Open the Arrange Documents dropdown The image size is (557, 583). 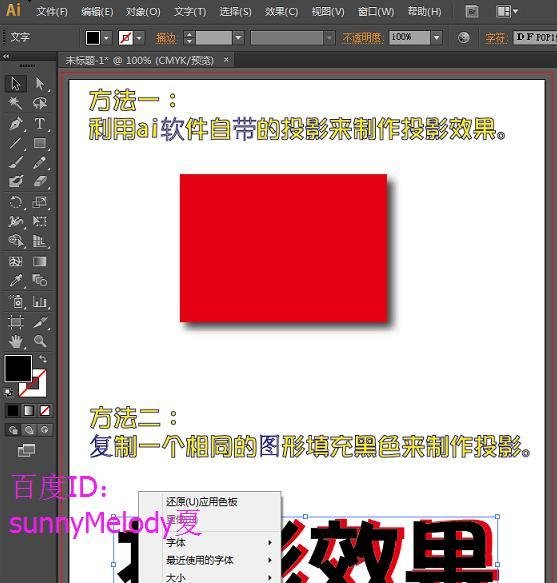tap(507, 12)
